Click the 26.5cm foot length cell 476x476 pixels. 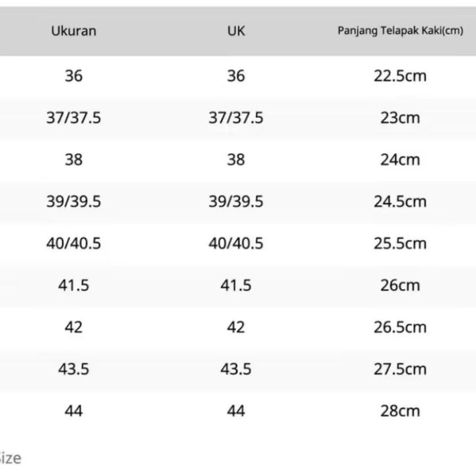pyautogui.click(x=400, y=327)
